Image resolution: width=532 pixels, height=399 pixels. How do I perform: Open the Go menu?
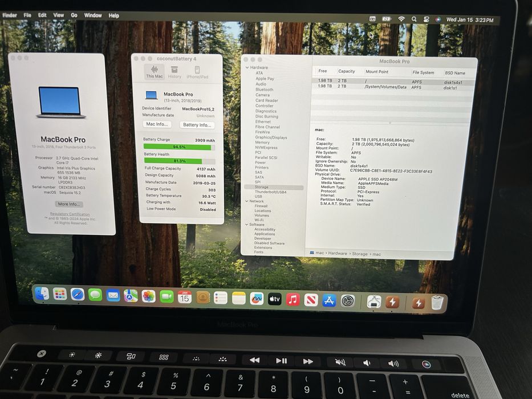(x=74, y=15)
